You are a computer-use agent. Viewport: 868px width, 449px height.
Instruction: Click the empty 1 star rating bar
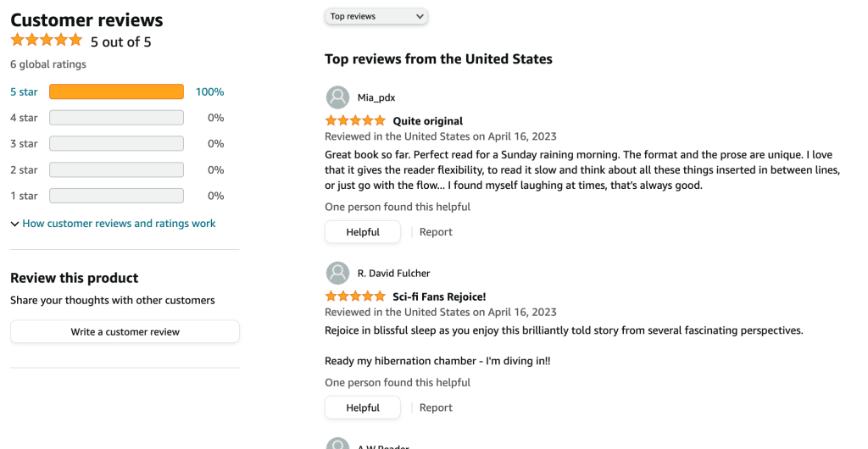(116, 196)
